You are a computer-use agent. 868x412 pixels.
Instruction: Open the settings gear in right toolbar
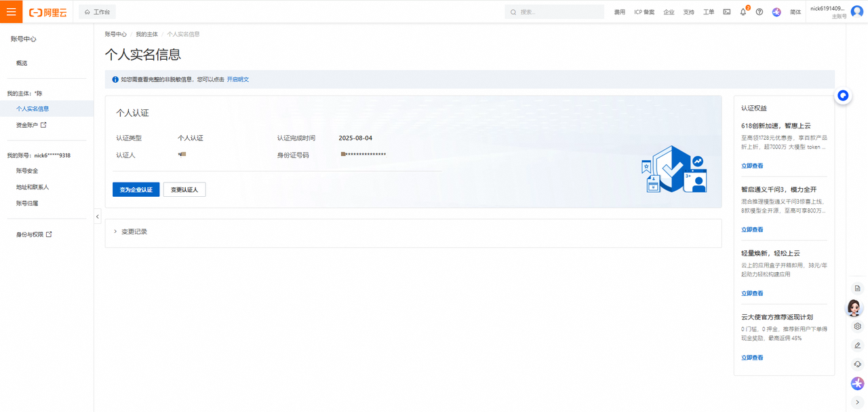857,326
